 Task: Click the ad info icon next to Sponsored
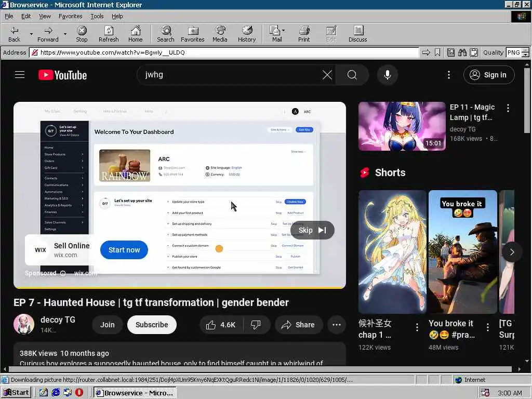63,273
